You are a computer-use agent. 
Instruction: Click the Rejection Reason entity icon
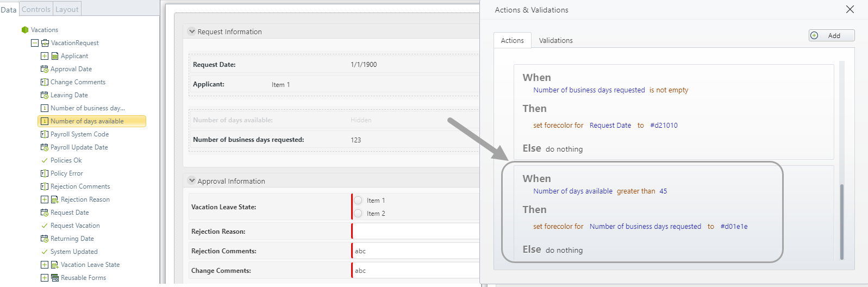click(x=55, y=199)
